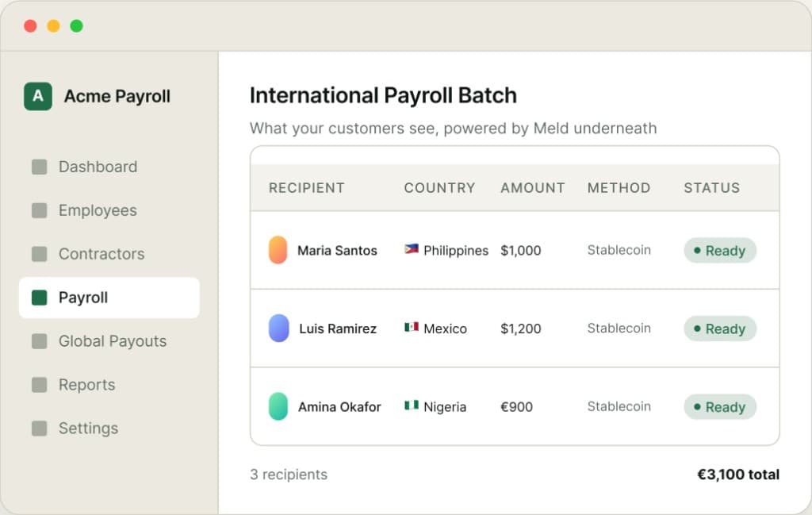
Task: Click the International Payroll Batch heading
Action: coord(383,96)
